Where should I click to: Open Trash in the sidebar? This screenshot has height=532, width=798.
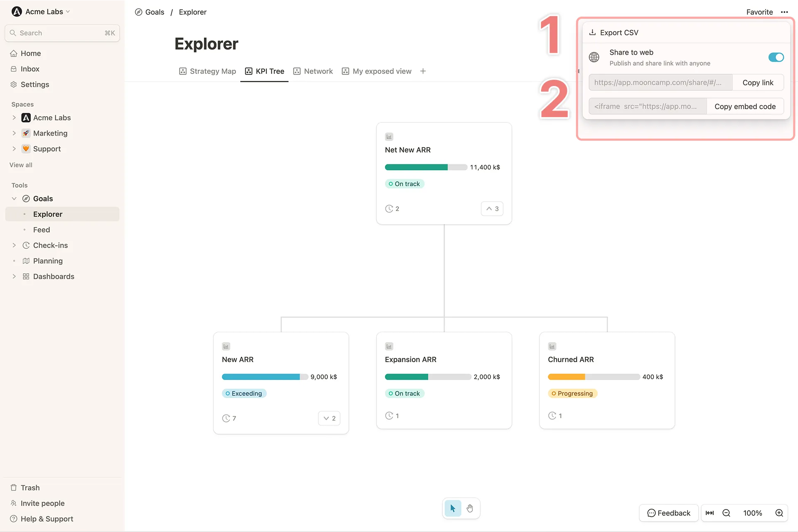(x=30, y=488)
